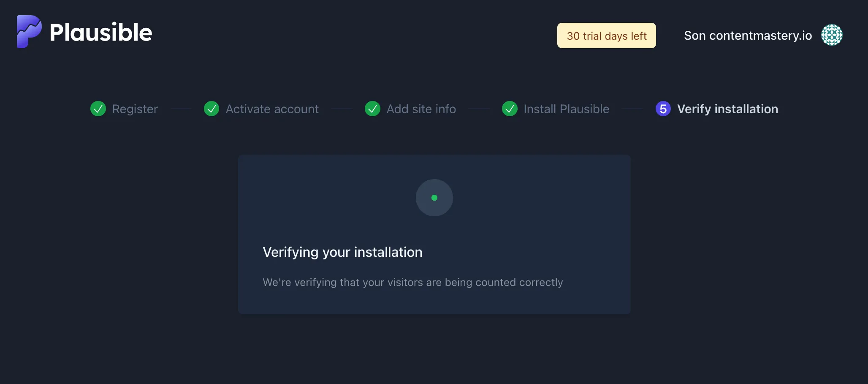Click the step 5 number badge
This screenshot has height=384, width=868.
[x=663, y=109]
